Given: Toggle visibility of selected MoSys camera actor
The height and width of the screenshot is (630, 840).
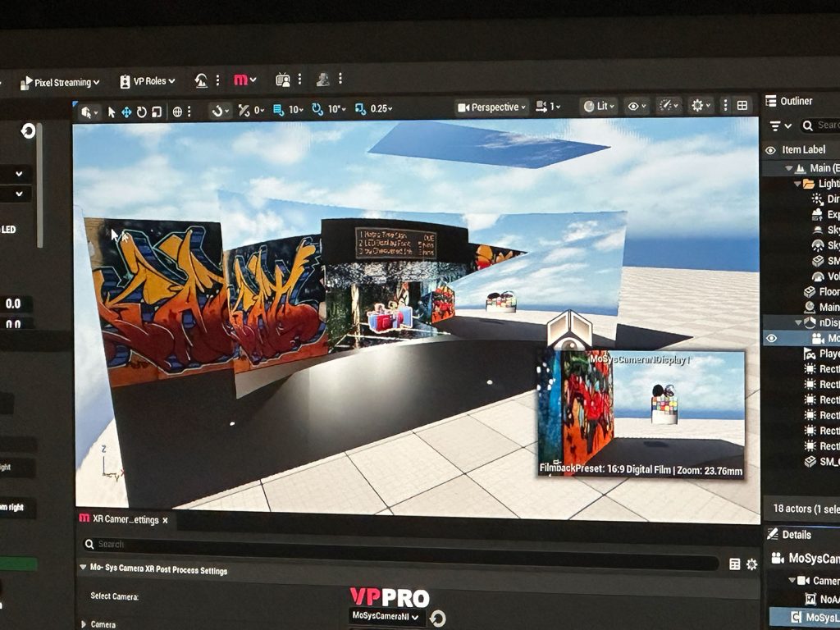Looking at the screenshot, I should click(770, 338).
